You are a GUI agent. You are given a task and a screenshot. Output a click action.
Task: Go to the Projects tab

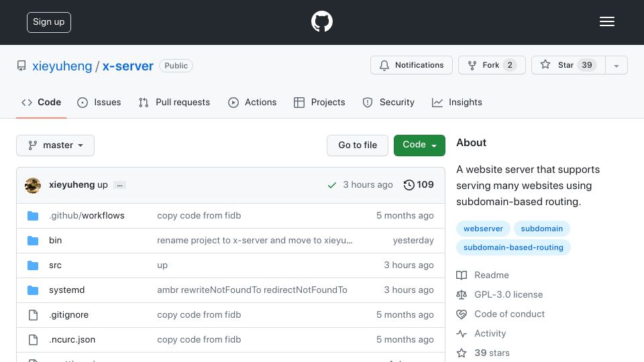[x=319, y=102]
